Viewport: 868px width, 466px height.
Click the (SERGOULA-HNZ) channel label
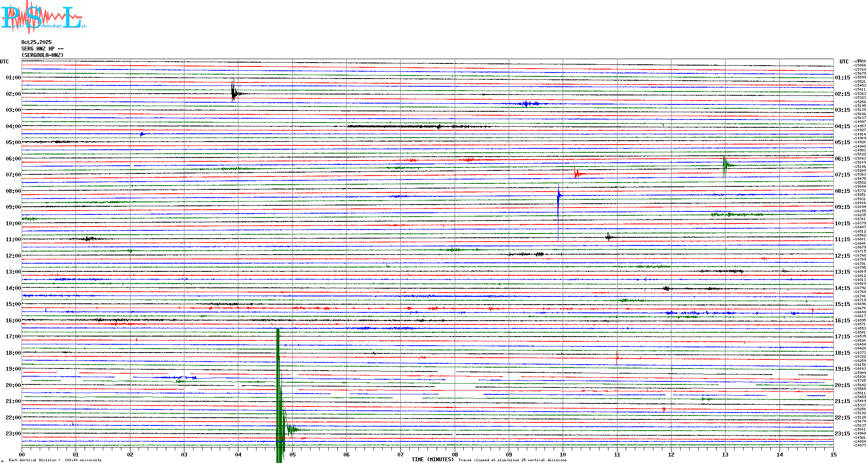(42, 55)
